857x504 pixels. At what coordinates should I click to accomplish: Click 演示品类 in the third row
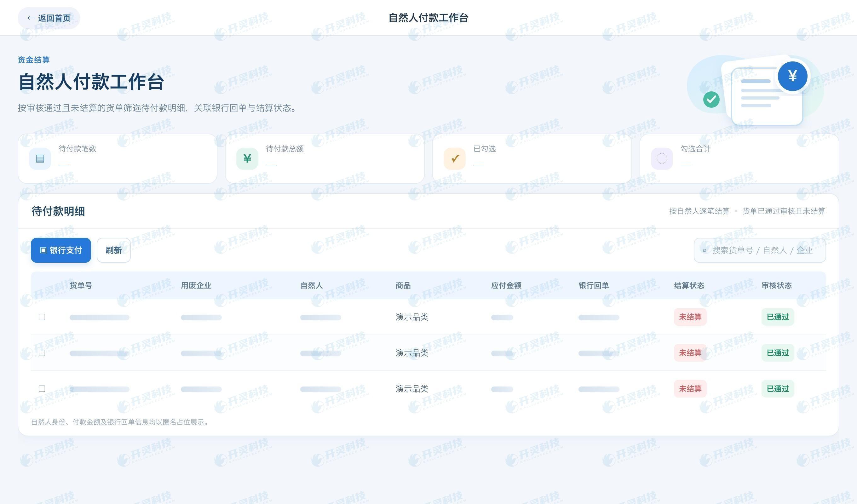coord(412,389)
